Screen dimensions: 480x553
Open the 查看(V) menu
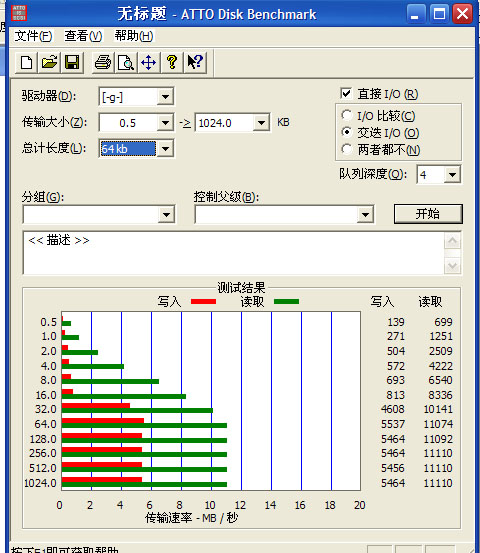83,36
